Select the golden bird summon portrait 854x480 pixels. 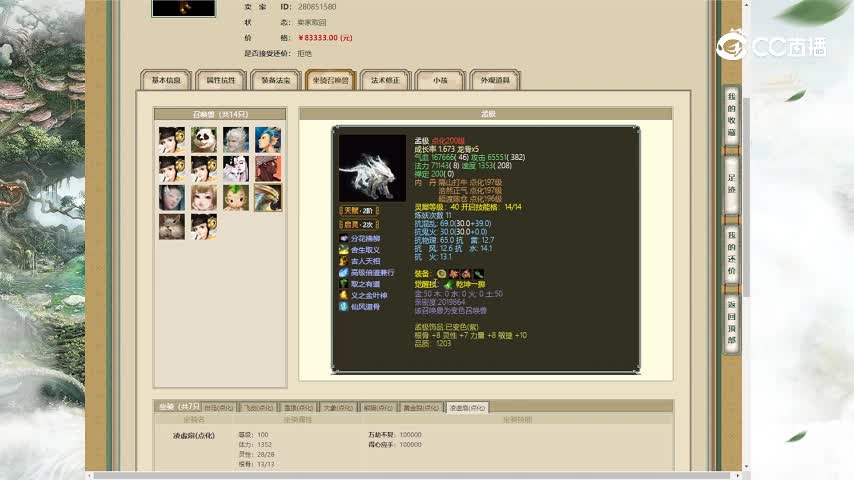pyautogui.click(x=268, y=198)
